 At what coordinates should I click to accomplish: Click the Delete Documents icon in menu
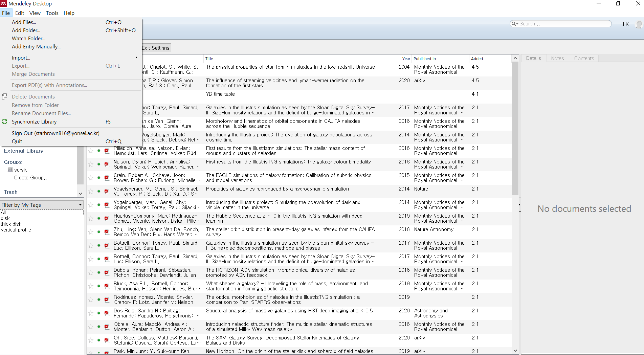(4, 96)
